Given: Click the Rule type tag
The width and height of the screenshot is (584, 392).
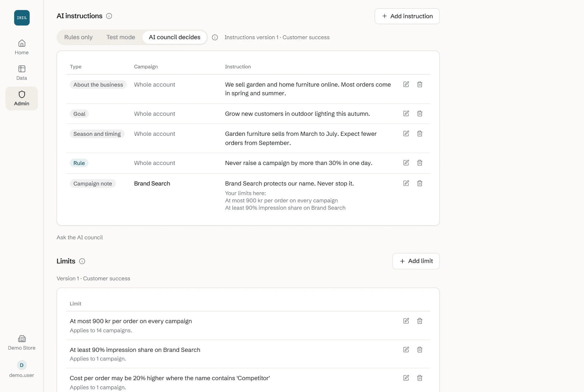Looking at the screenshot, I should coord(79,163).
